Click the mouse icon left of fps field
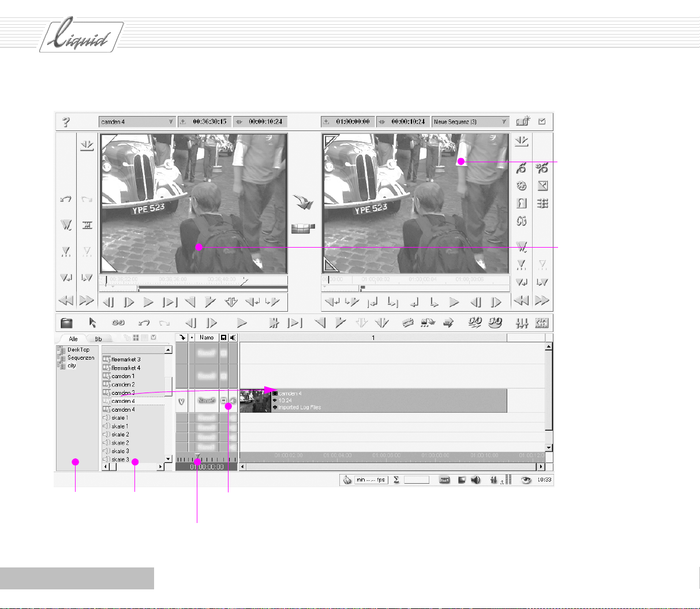Screen dimensions: 700x609 click(x=347, y=480)
